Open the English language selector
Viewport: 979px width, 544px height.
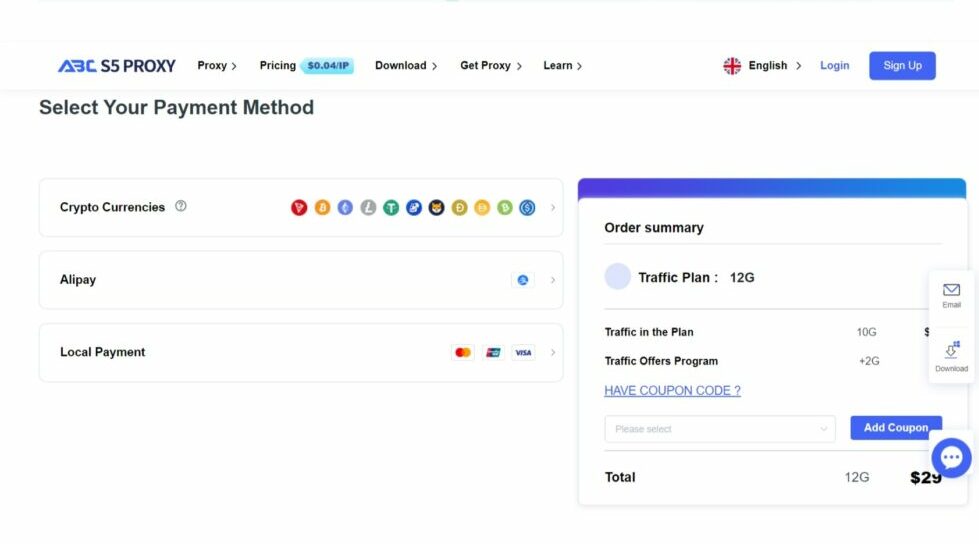coord(763,66)
